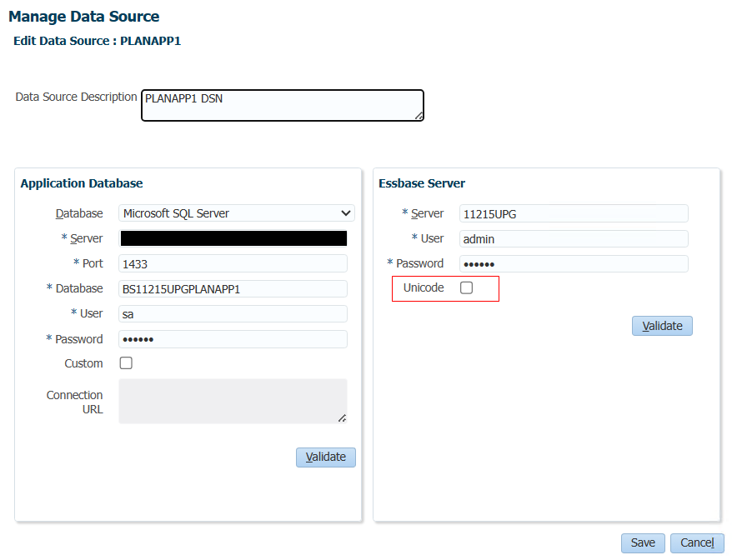
Task: Cancel editing the data source
Action: [697, 542]
